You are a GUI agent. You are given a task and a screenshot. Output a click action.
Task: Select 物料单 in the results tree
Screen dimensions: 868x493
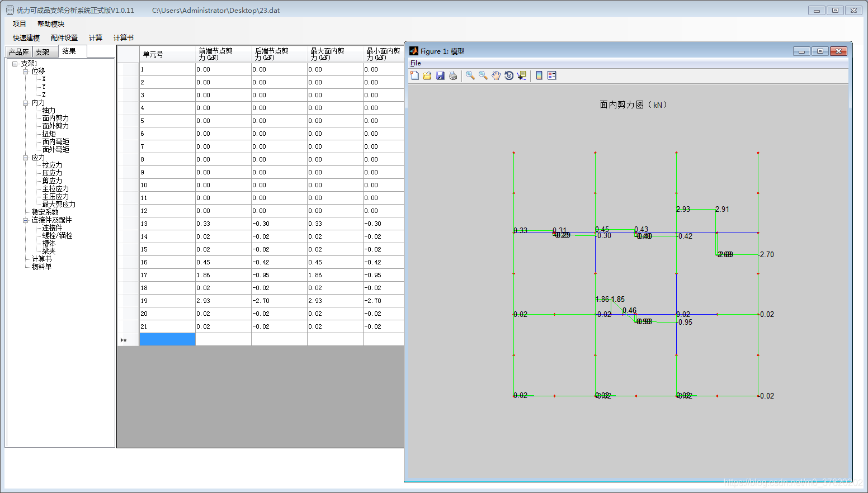[x=41, y=267]
